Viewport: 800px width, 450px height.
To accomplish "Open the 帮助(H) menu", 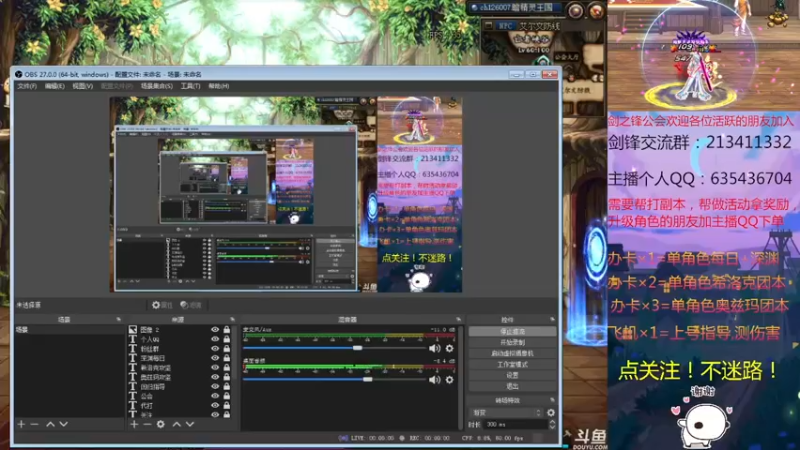I will point(219,86).
